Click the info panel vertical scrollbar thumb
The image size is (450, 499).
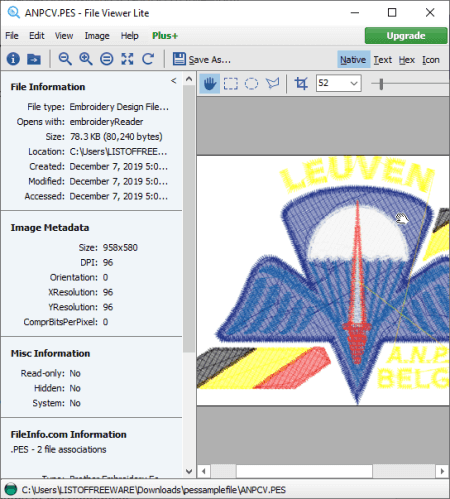pos(189,218)
